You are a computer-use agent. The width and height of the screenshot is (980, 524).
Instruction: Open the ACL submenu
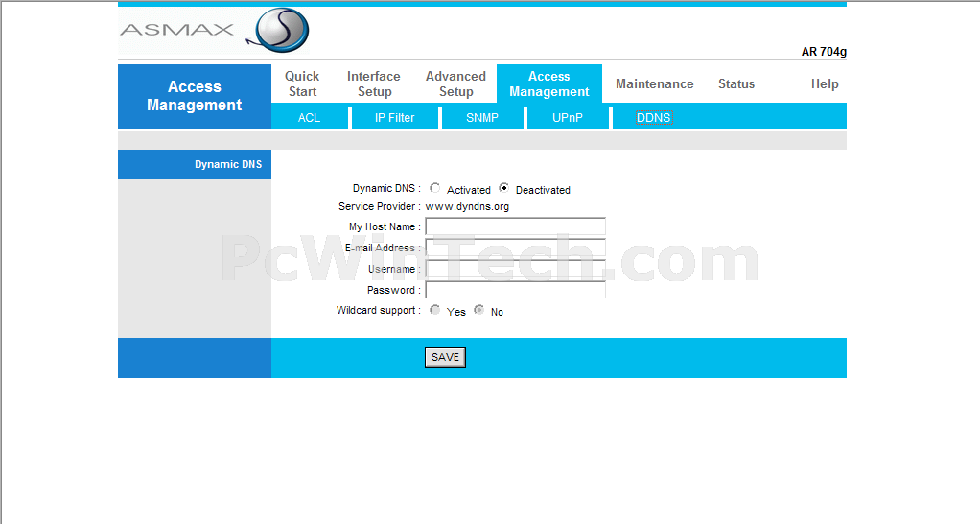pyautogui.click(x=310, y=117)
